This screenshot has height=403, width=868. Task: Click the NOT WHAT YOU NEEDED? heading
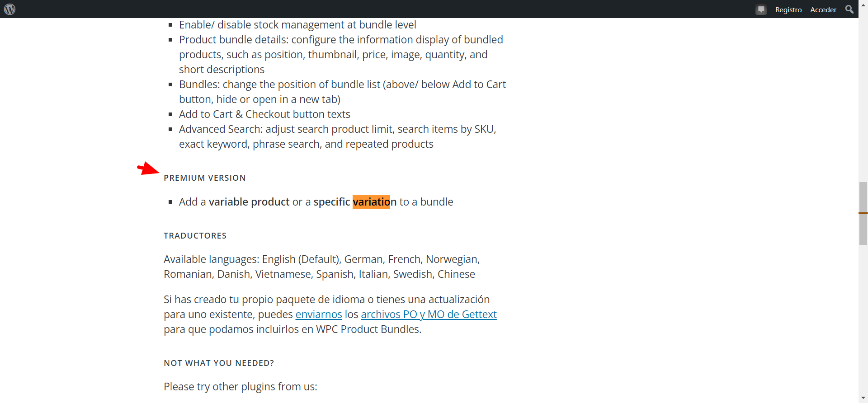click(x=219, y=363)
